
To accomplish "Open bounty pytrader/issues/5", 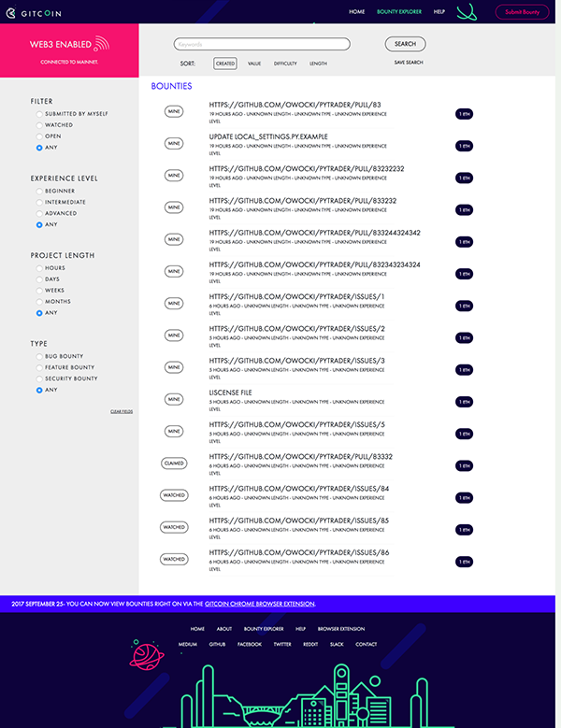I will click(296, 424).
